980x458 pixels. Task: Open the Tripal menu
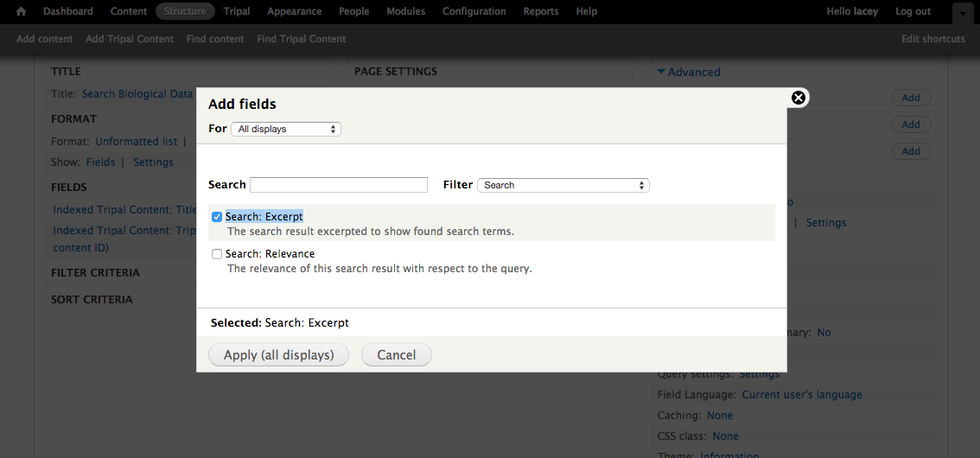click(236, 11)
